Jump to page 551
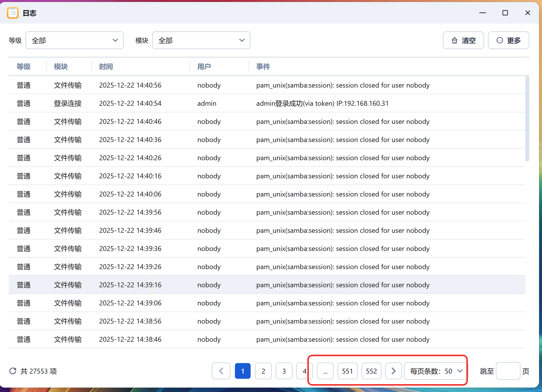This screenshot has height=392, width=542. coord(347,371)
